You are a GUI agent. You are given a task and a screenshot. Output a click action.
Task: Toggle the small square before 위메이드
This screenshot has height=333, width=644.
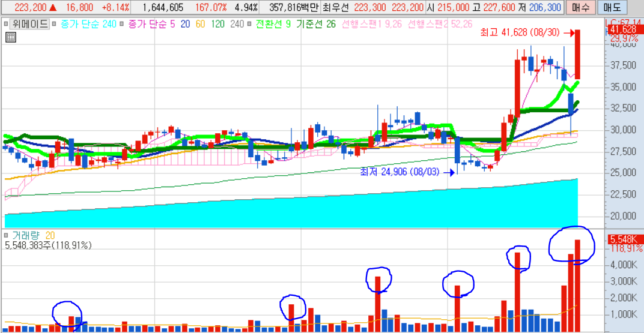(6, 25)
